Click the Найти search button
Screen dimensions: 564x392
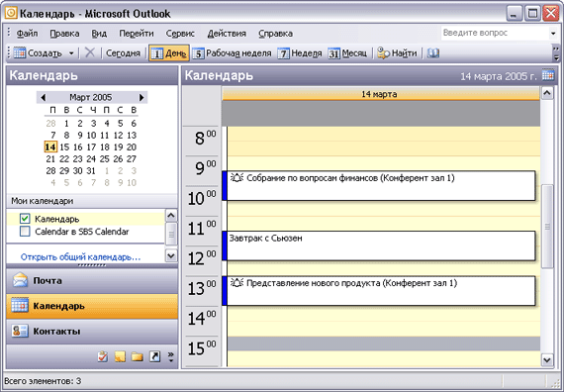(397, 53)
